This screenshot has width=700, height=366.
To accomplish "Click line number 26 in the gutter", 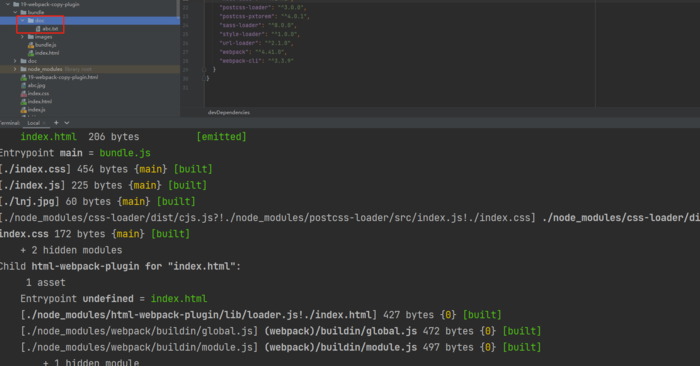I will tap(186, 43).
